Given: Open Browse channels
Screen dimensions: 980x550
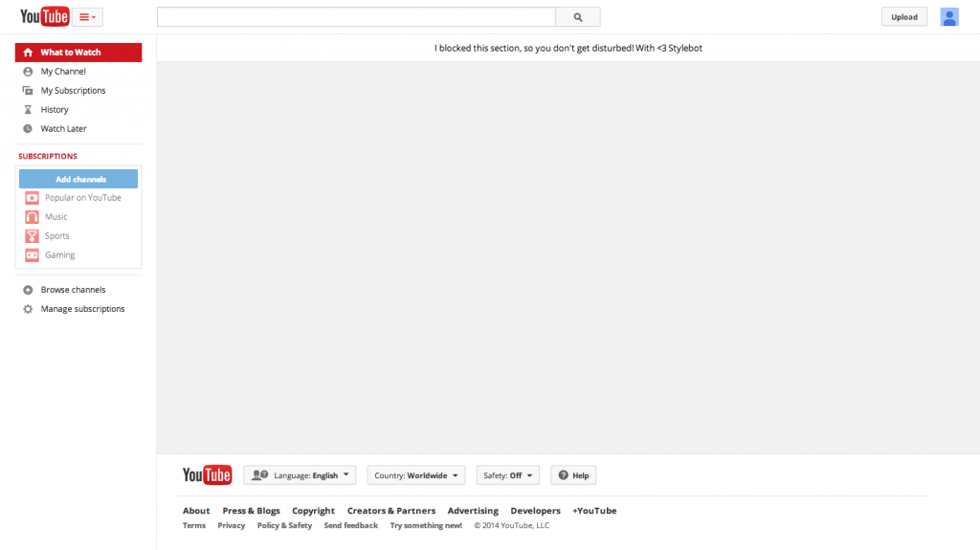Looking at the screenshot, I should click(x=73, y=290).
